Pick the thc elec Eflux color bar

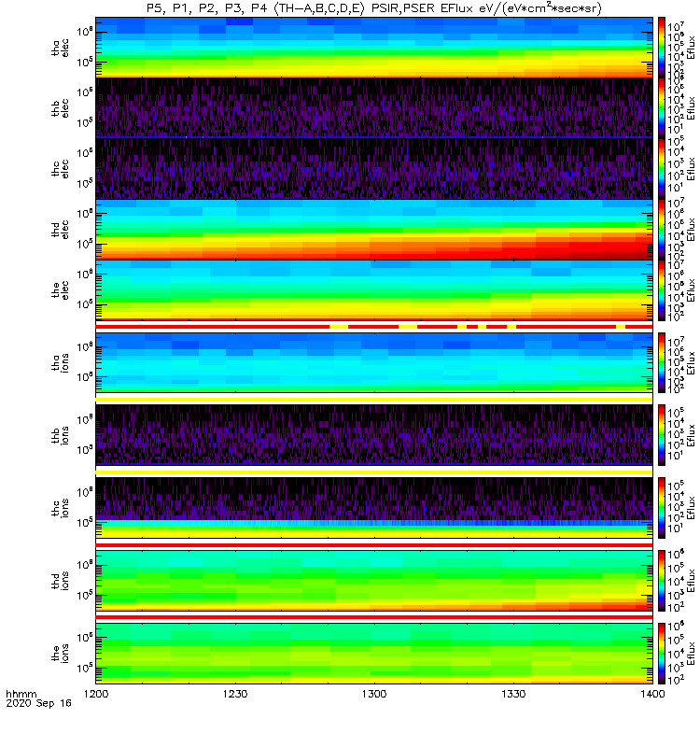[662, 168]
